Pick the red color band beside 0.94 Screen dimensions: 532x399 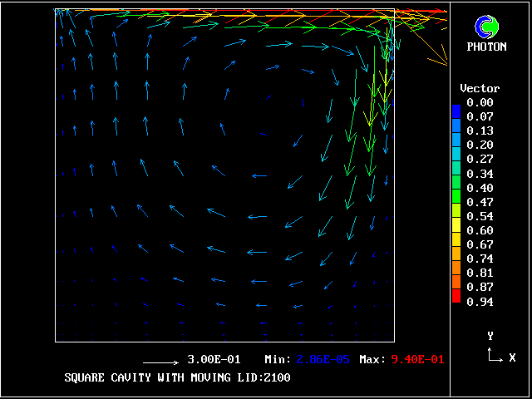coord(456,298)
